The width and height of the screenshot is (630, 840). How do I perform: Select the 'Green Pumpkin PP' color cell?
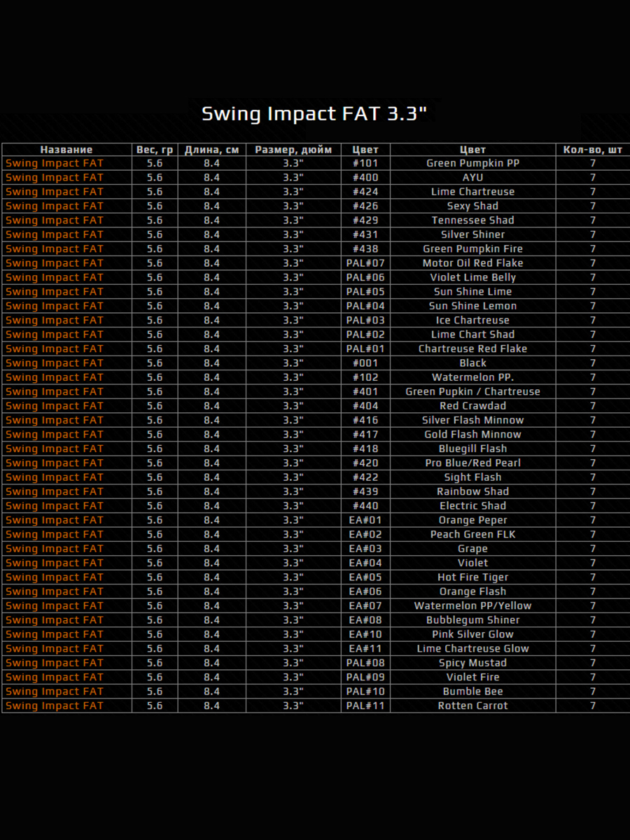point(473,163)
